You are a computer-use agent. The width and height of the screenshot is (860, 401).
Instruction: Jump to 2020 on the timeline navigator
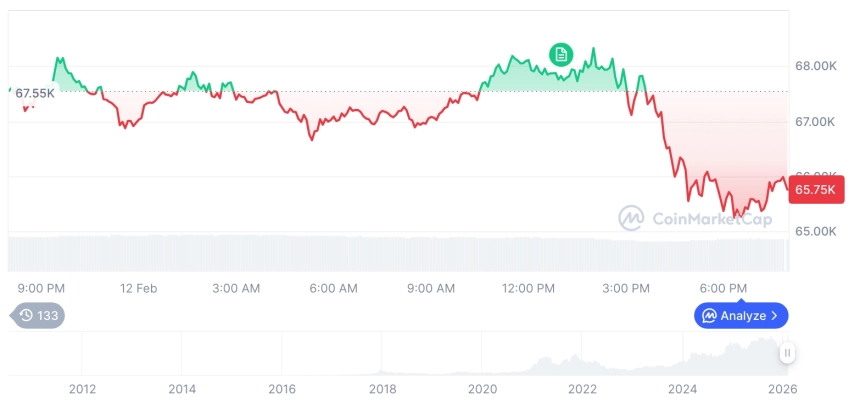point(482,389)
